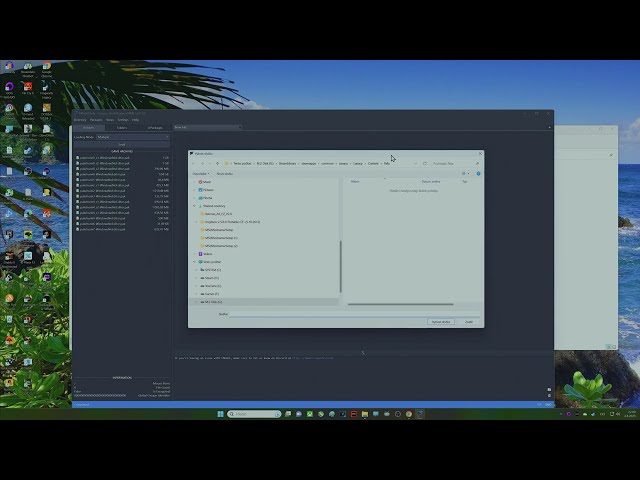Launch Microsoft Edge from the taskbar

point(332,414)
